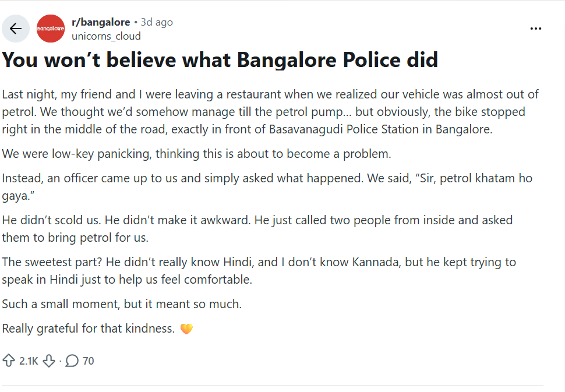Viewport: 565px width, 392px height.
Task: Click the "We were low-key panicking" line
Action: 196,154
